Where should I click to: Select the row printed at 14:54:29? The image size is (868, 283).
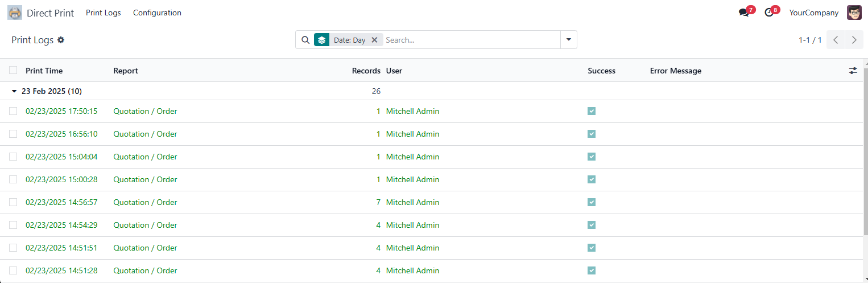(13, 225)
